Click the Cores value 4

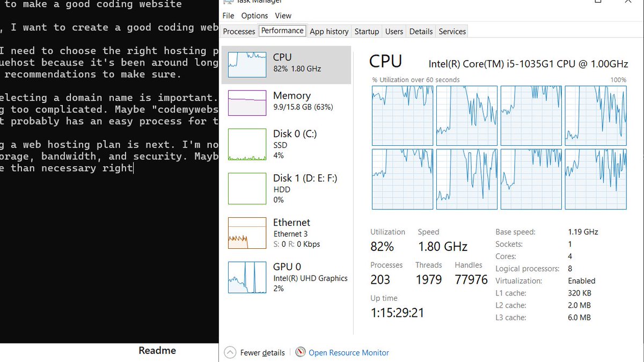(570, 256)
